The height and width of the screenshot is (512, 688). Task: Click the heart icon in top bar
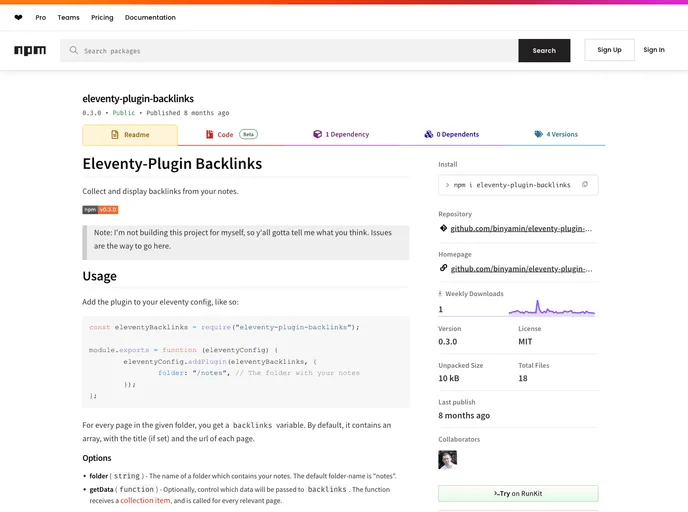tap(18, 18)
